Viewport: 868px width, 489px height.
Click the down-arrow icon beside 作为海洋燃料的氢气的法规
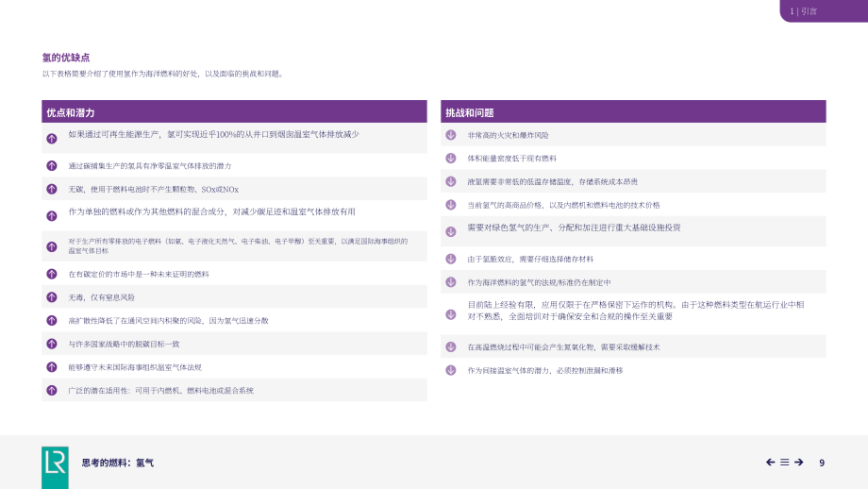pyautogui.click(x=451, y=282)
